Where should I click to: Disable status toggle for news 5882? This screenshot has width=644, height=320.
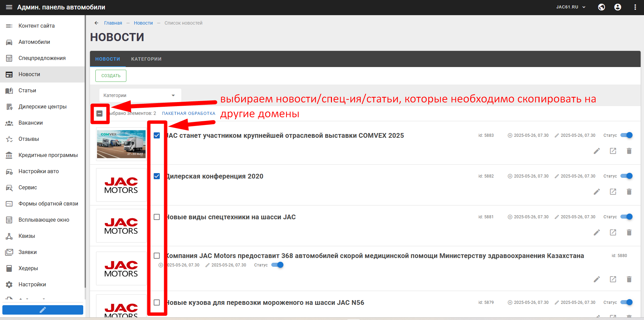coord(626,176)
